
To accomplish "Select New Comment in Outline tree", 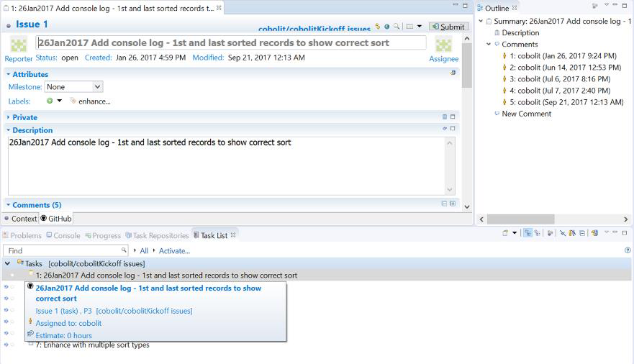I will click(x=527, y=114).
